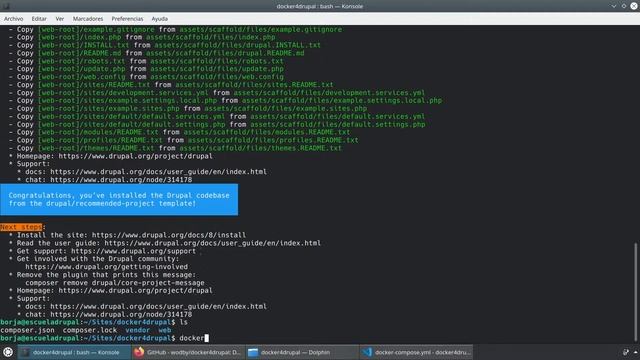This screenshot has width=640, height=360.
Task: Switch to Dolphin docker4drupal window
Action: tap(302, 352)
